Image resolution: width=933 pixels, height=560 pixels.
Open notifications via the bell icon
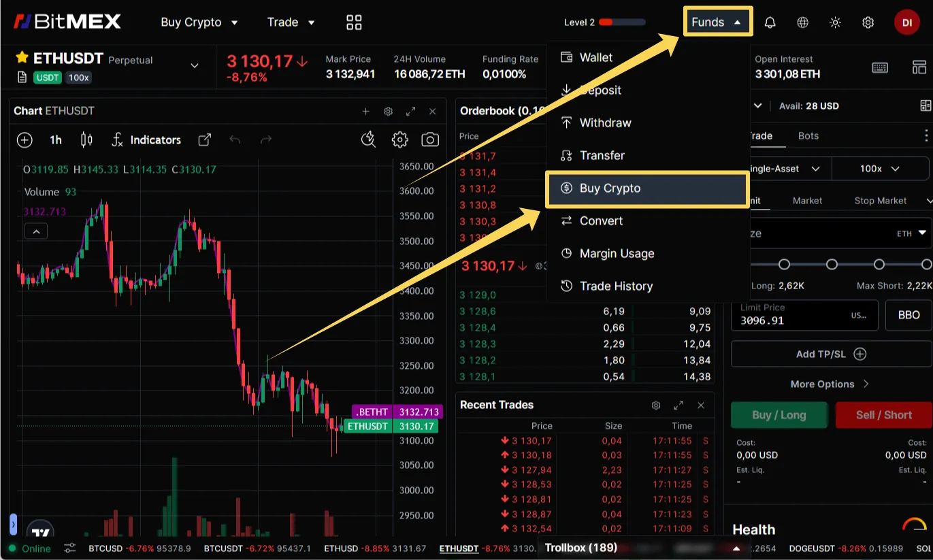[769, 22]
